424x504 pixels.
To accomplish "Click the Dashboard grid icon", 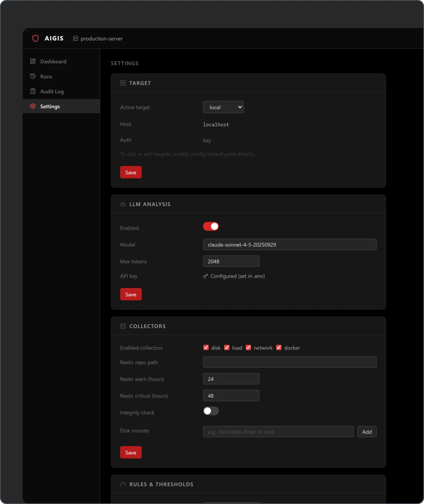I will pos(33,61).
